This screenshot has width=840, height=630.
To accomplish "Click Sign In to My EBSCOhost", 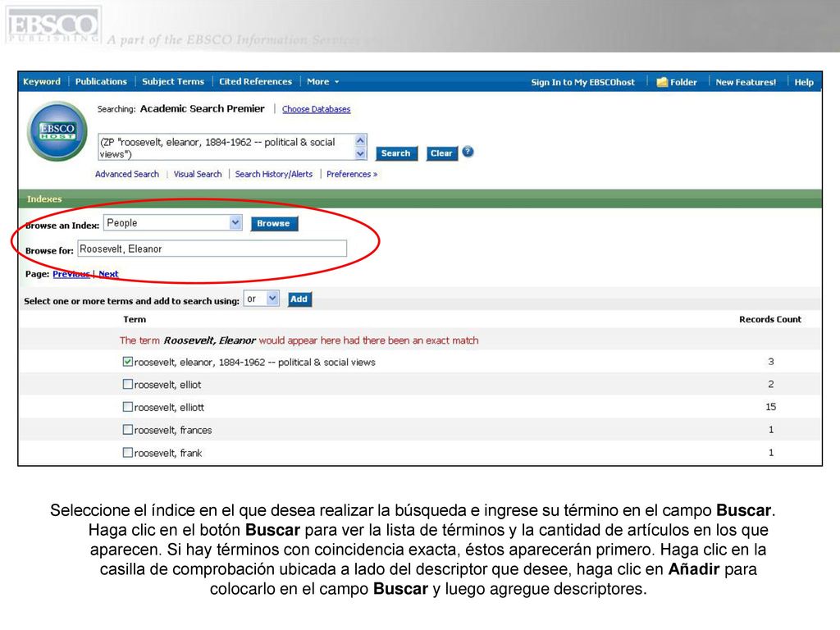I will [583, 82].
